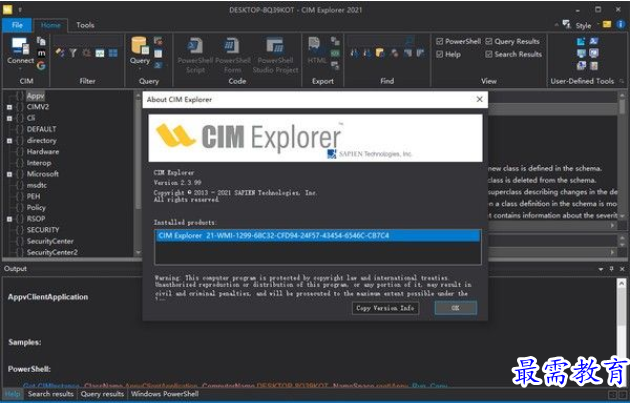Switch to the Home ribbon tab
The height and width of the screenshot is (403, 636).
click(51, 25)
